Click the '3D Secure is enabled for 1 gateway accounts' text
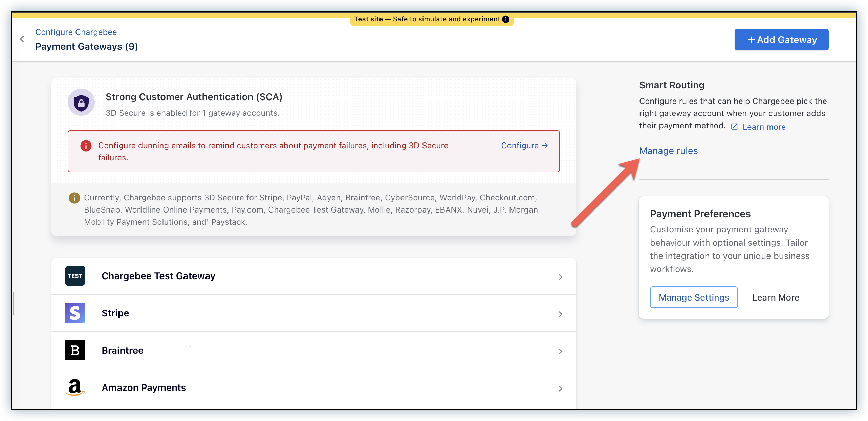This screenshot has height=421, width=868. [193, 113]
